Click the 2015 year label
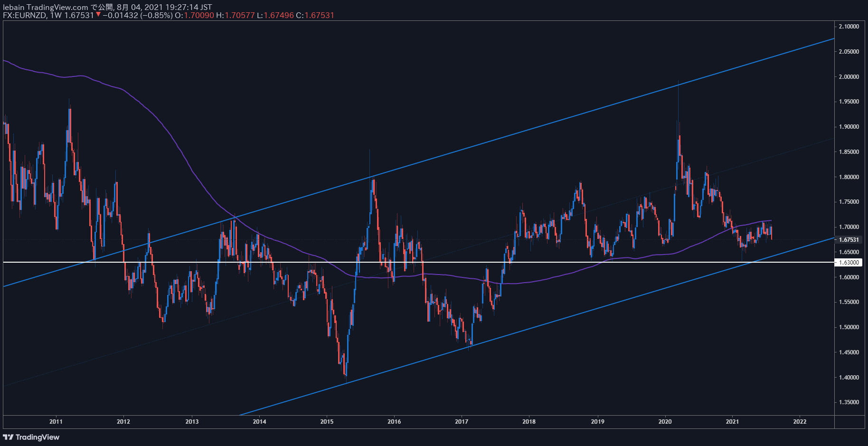 point(327,421)
